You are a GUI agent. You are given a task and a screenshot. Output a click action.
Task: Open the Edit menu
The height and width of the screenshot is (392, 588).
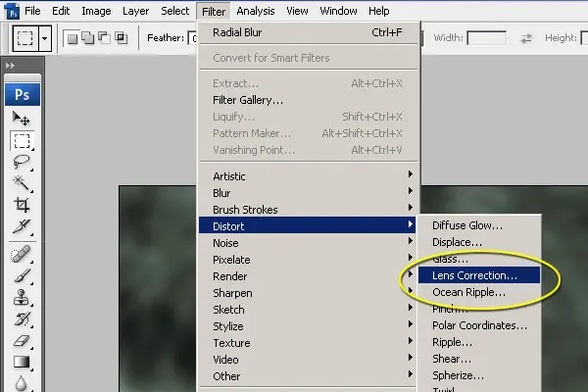click(61, 11)
